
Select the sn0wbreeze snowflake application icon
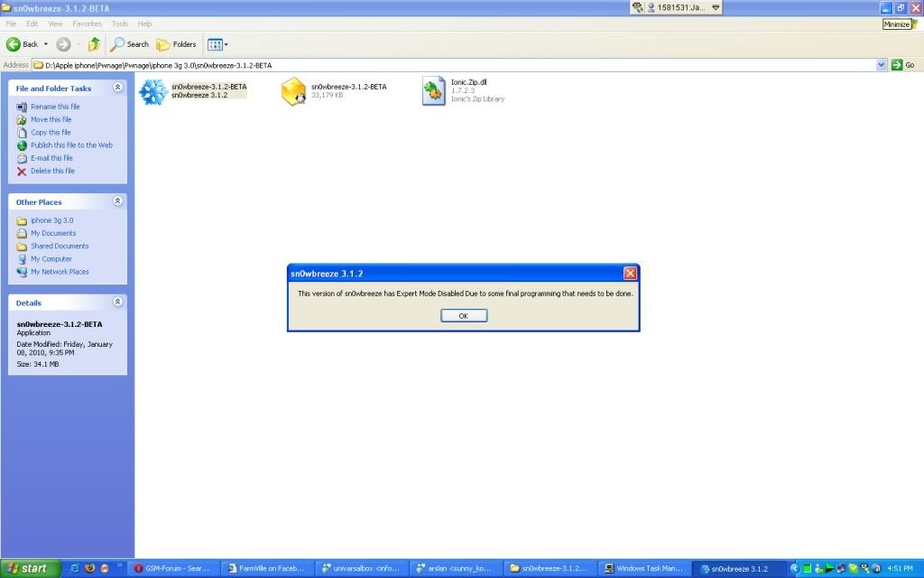[153, 92]
